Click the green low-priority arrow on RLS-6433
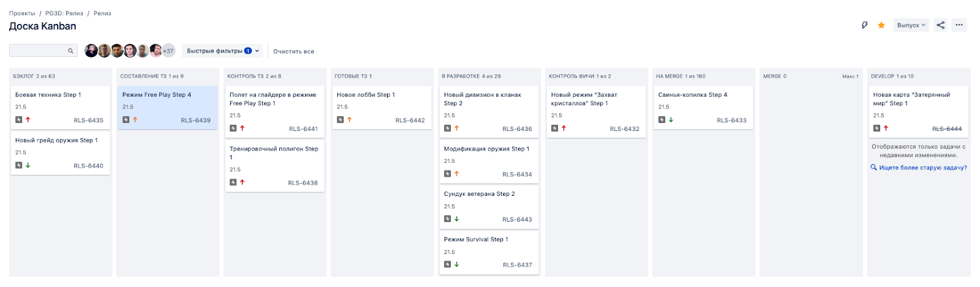The width and height of the screenshot is (980, 287). point(671,120)
